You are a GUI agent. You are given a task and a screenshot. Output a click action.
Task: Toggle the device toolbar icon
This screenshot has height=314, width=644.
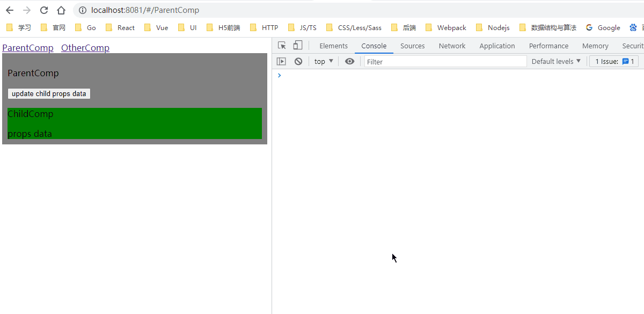(x=297, y=46)
